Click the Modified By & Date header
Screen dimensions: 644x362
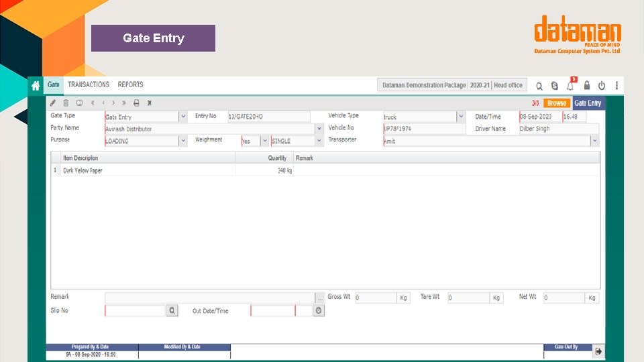[184, 347]
